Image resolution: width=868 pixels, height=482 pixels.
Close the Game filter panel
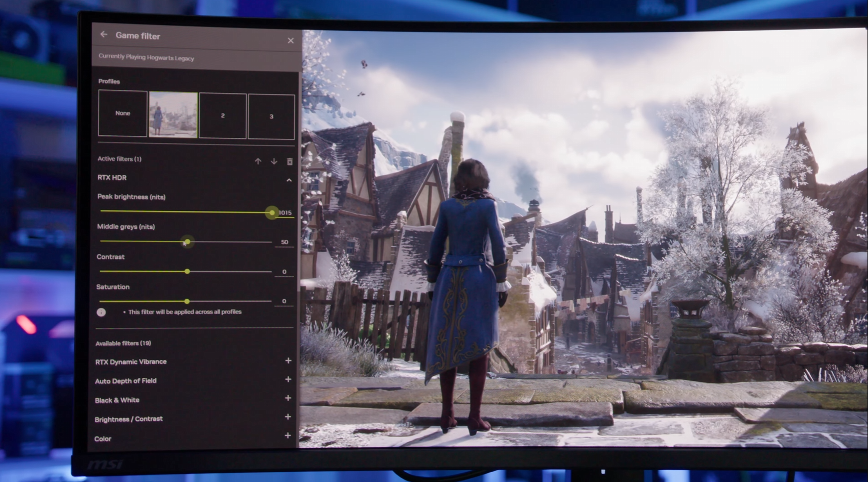(x=291, y=40)
